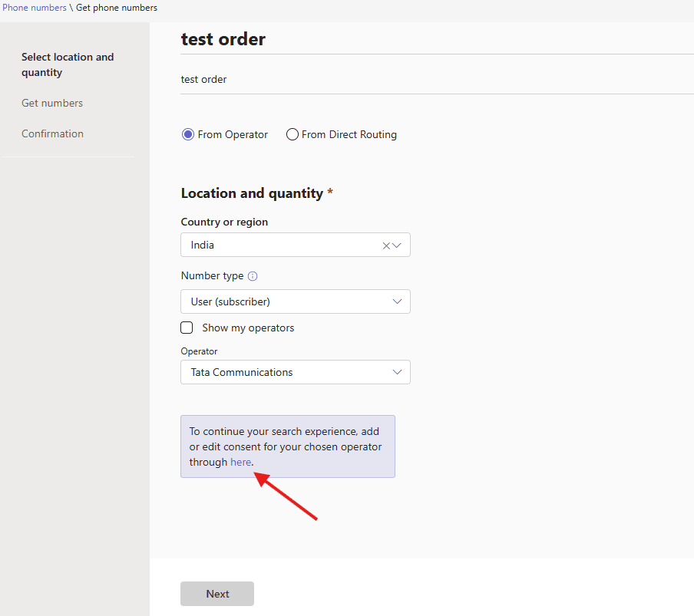The image size is (694, 616).
Task: Open the Tata Communications operator dropdown
Action: click(284, 372)
